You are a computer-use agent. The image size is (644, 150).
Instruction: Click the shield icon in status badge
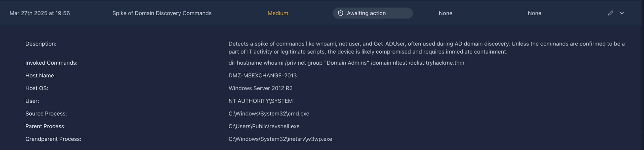pyautogui.click(x=341, y=13)
